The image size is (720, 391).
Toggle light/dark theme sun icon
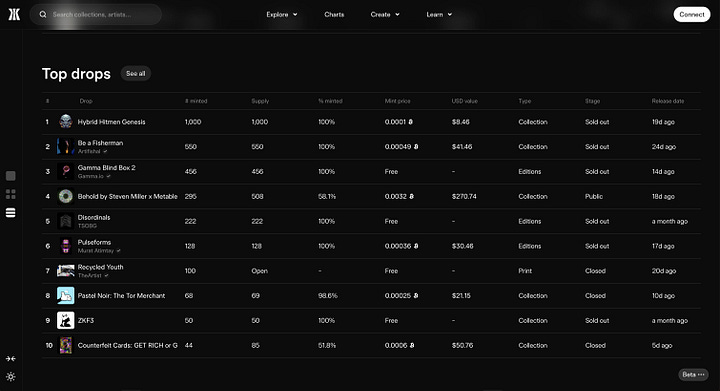tap(11, 377)
